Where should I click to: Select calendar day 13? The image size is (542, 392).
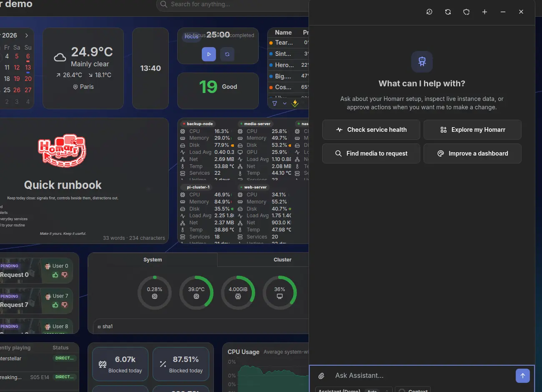28,68
